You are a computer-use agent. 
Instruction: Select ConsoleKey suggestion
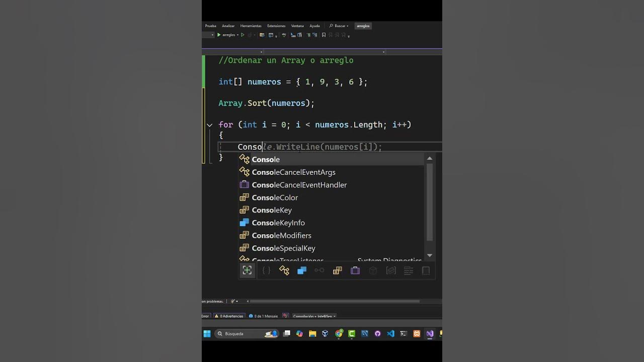[x=331, y=210]
